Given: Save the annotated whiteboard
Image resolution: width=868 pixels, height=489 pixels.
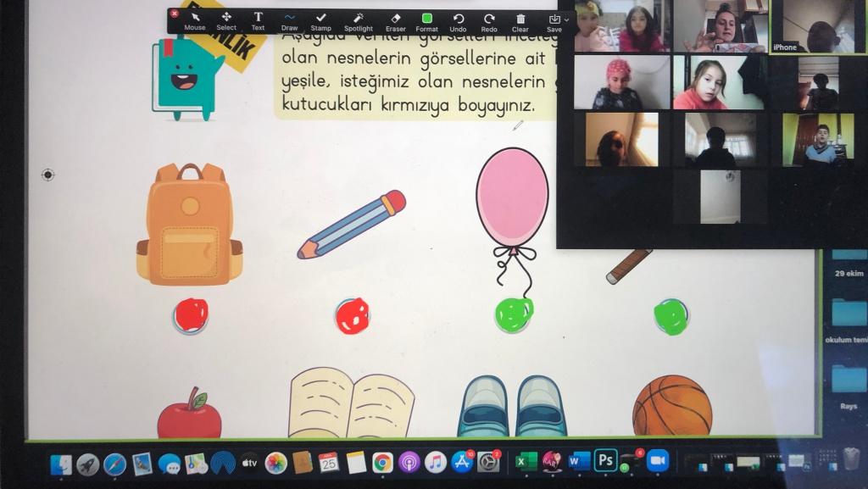Looking at the screenshot, I should click(554, 20).
